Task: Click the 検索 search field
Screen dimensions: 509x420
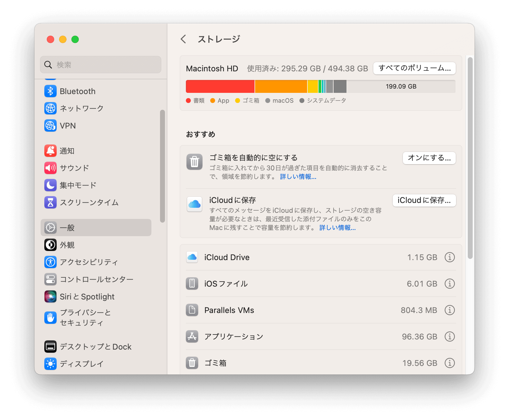Action: click(x=101, y=65)
